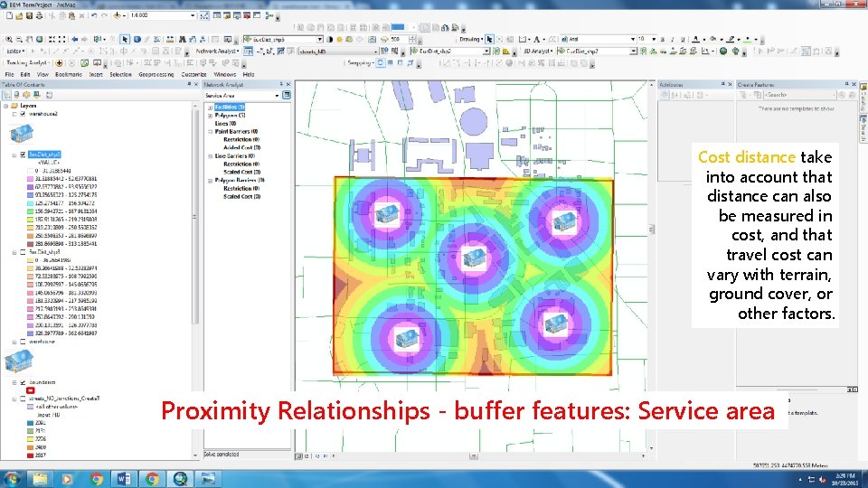Open Word from the Windows taskbar
Viewport: 868px width, 488px height.
click(x=124, y=479)
